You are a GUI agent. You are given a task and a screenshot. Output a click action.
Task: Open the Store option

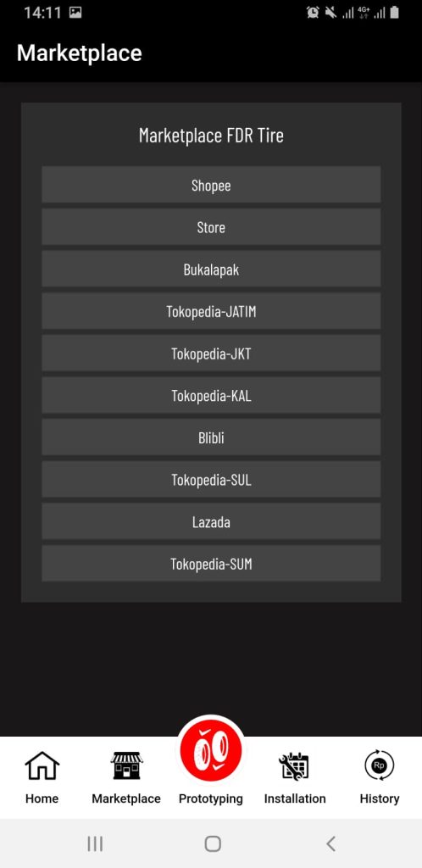[211, 227]
